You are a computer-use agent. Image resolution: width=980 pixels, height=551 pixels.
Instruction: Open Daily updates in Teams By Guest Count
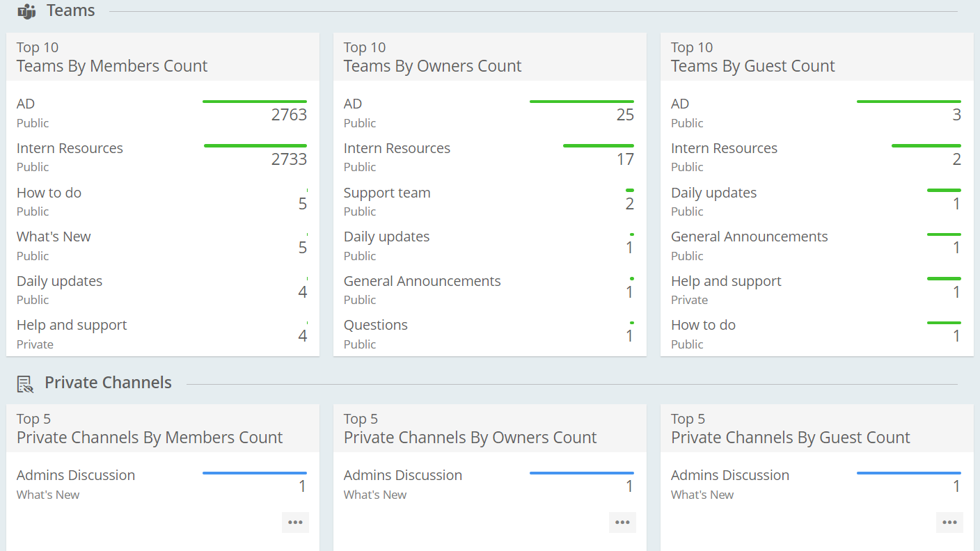click(x=713, y=193)
